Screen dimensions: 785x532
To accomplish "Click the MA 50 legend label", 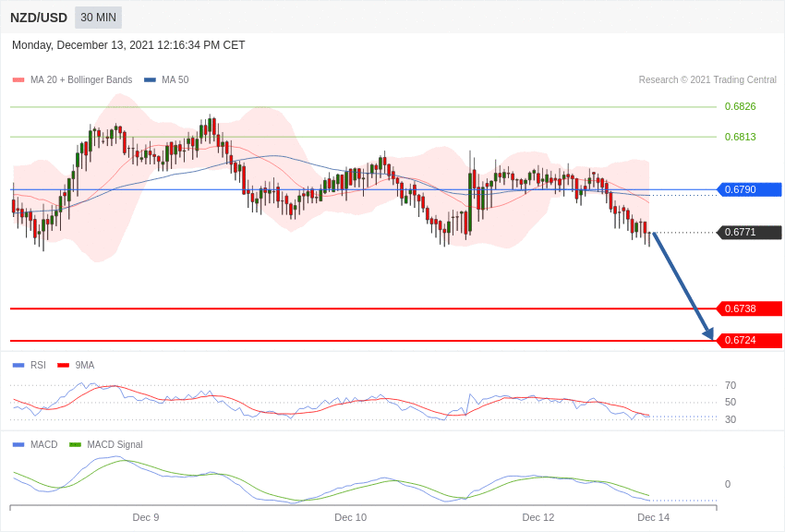I will [x=175, y=79].
